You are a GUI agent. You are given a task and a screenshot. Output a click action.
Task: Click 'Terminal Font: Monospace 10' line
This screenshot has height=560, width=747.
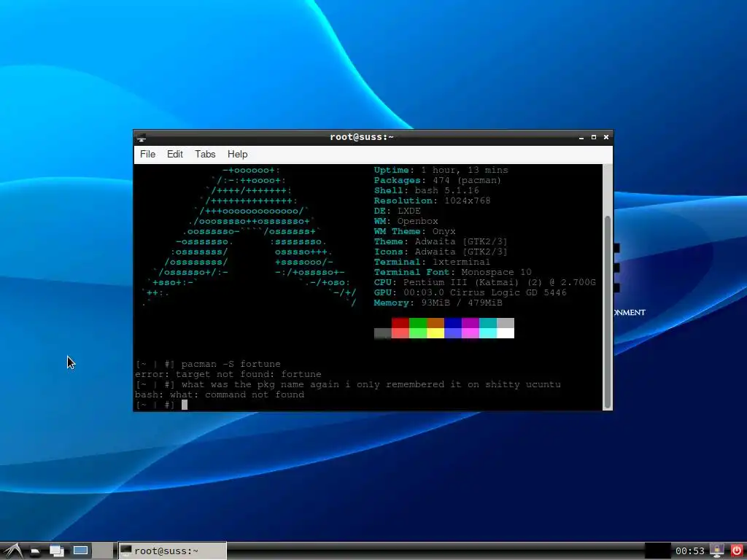click(x=452, y=273)
